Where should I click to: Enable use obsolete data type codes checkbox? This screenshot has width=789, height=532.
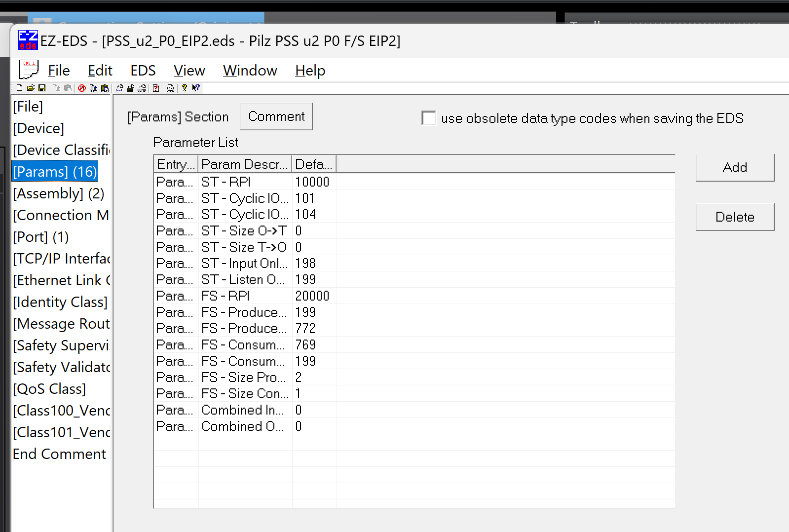coord(429,118)
